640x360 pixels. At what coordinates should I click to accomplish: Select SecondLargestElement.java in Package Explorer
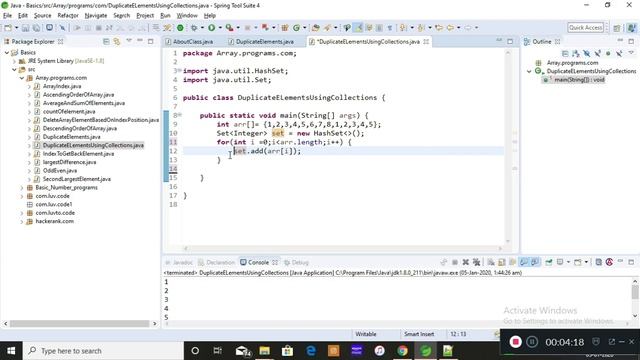click(77, 179)
